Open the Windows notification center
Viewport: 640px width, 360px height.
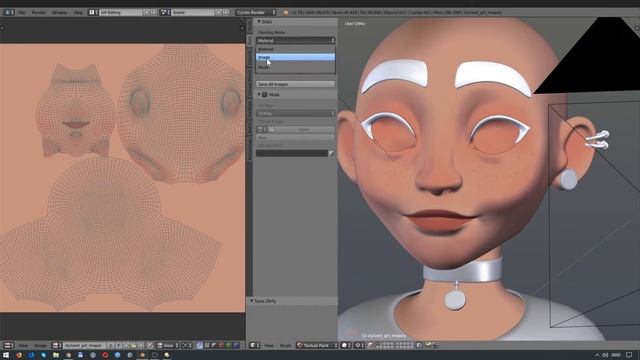[x=630, y=355]
